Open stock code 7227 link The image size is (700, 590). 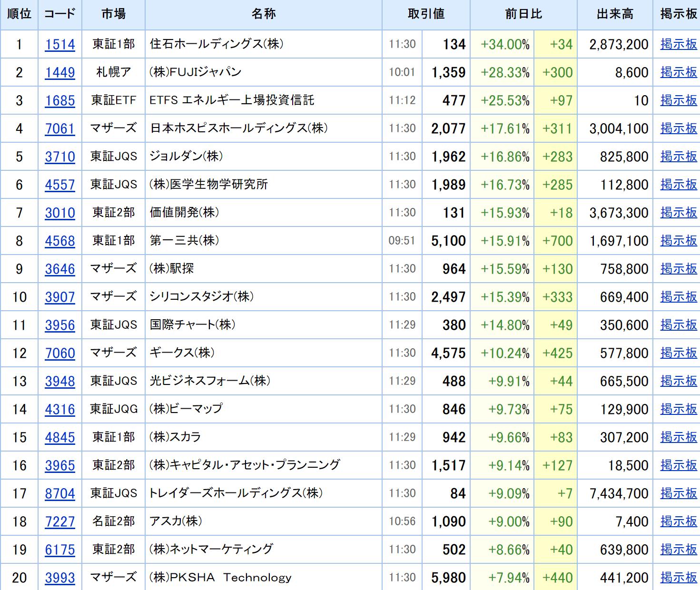click(x=60, y=521)
